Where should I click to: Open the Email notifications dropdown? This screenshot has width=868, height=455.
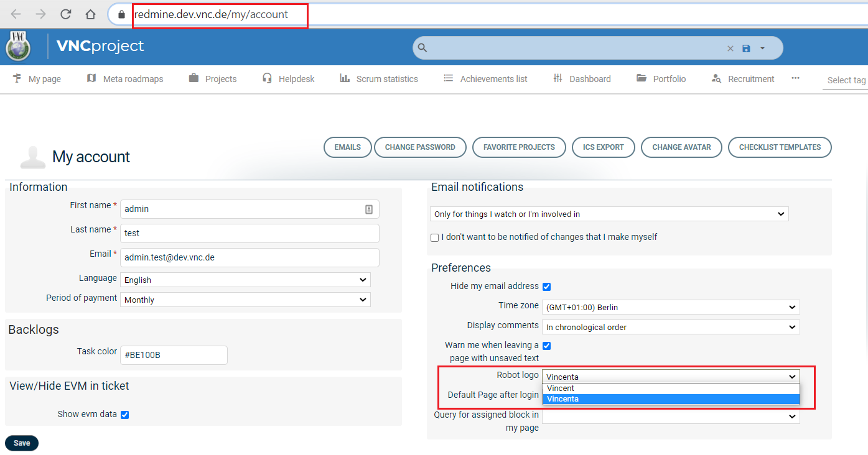609,214
